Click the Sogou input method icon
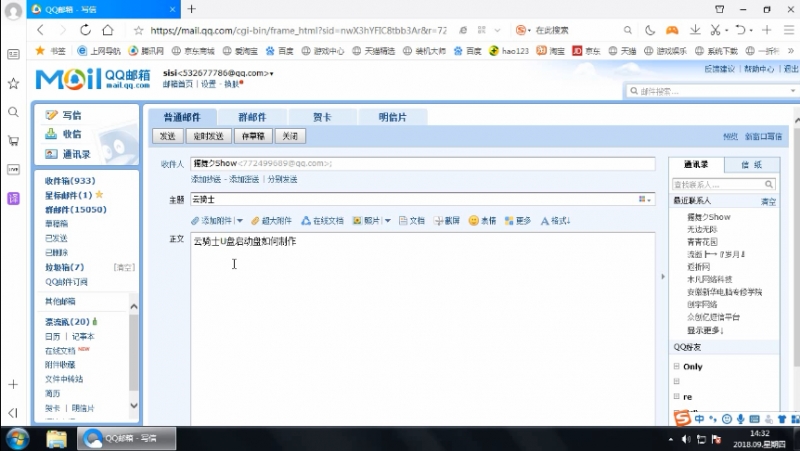Viewport: 800px width, 451px height. (682, 419)
